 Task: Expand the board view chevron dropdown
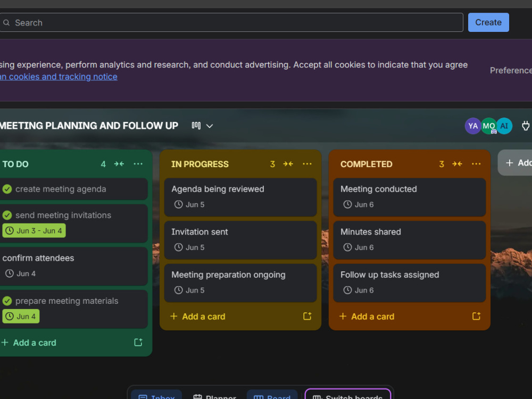click(x=210, y=126)
